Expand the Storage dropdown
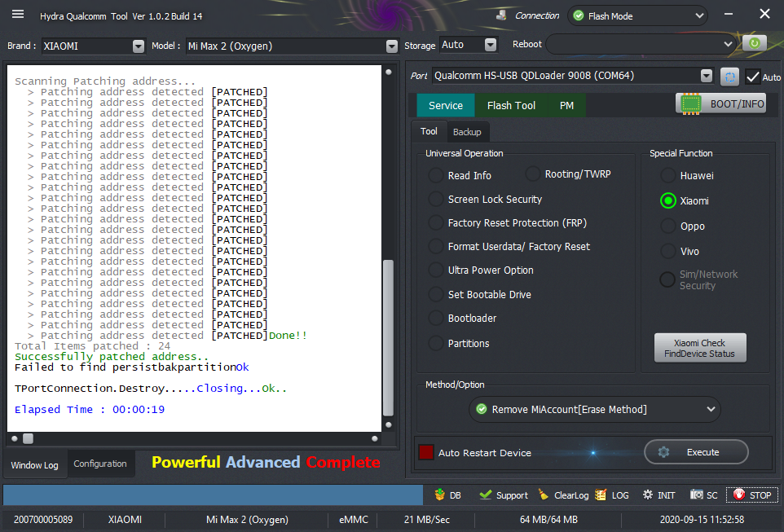Image resolution: width=784 pixels, height=532 pixels. (x=491, y=45)
